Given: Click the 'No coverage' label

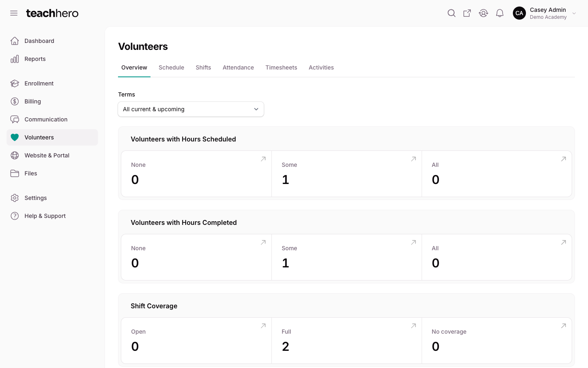Looking at the screenshot, I should (449, 332).
